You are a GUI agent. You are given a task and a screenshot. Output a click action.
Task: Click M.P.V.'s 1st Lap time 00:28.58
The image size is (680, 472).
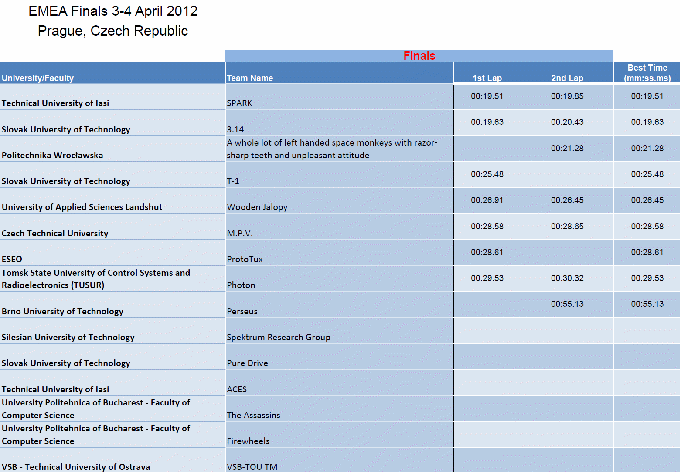[x=487, y=226]
